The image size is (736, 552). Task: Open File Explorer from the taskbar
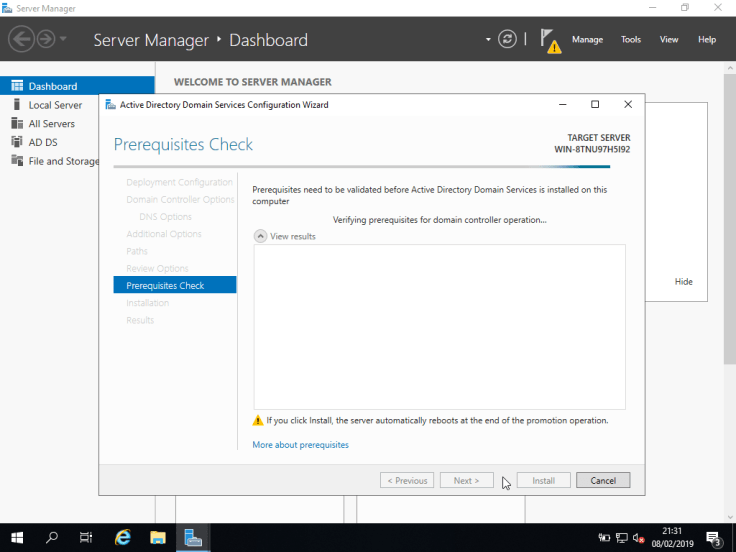[158, 538]
